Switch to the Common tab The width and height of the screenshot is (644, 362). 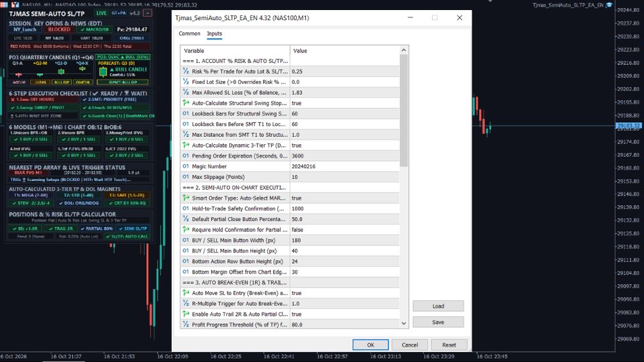[189, 34]
